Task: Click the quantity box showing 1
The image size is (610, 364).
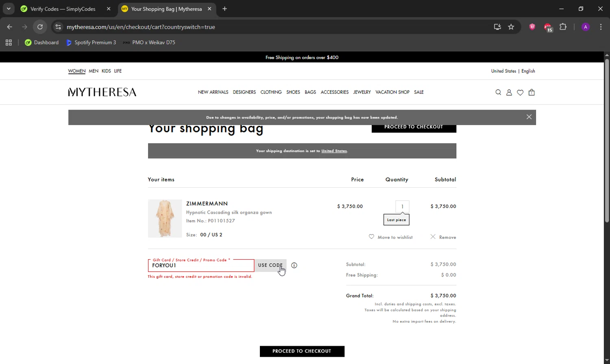Action: click(402, 206)
